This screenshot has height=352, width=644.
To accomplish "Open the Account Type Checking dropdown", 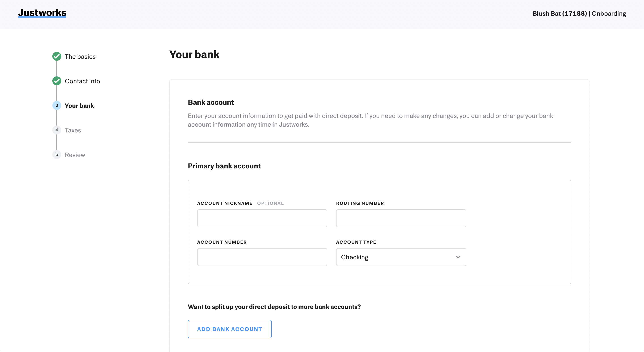I will (x=400, y=257).
